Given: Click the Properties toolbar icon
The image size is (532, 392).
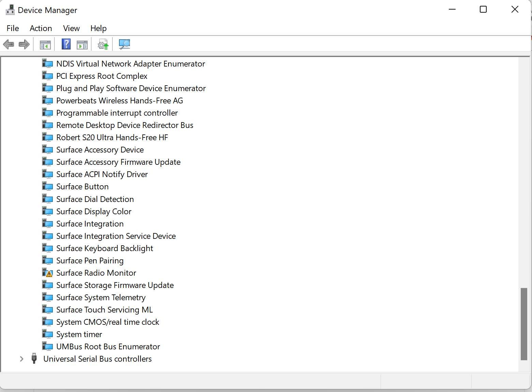Looking at the screenshot, I should [82, 44].
